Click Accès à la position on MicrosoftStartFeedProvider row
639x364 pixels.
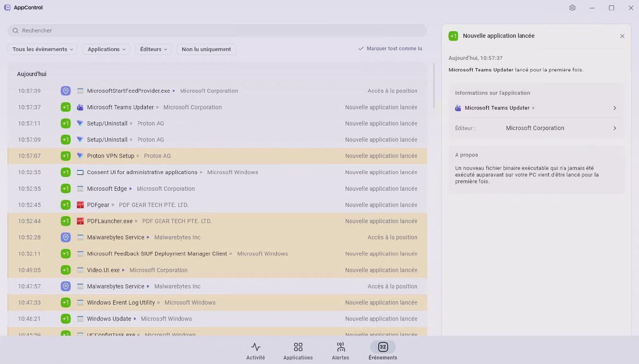click(x=392, y=91)
